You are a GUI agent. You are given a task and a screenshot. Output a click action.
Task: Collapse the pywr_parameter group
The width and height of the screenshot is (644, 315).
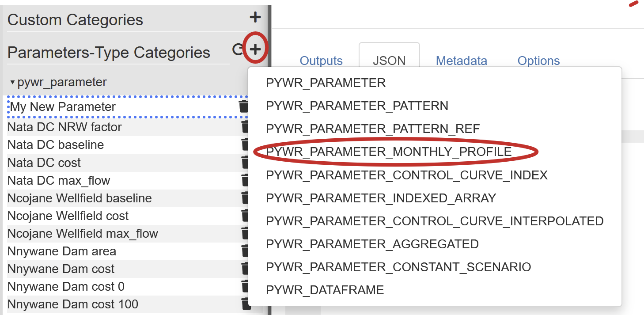tap(13, 83)
